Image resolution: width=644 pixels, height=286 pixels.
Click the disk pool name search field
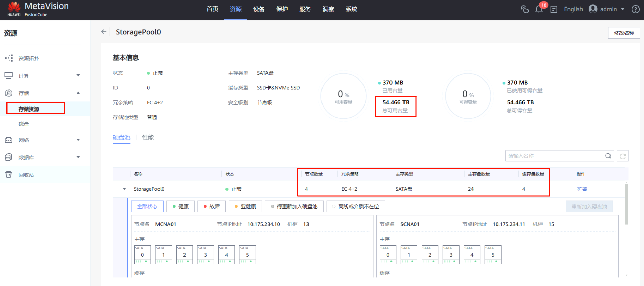coord(555,156)
